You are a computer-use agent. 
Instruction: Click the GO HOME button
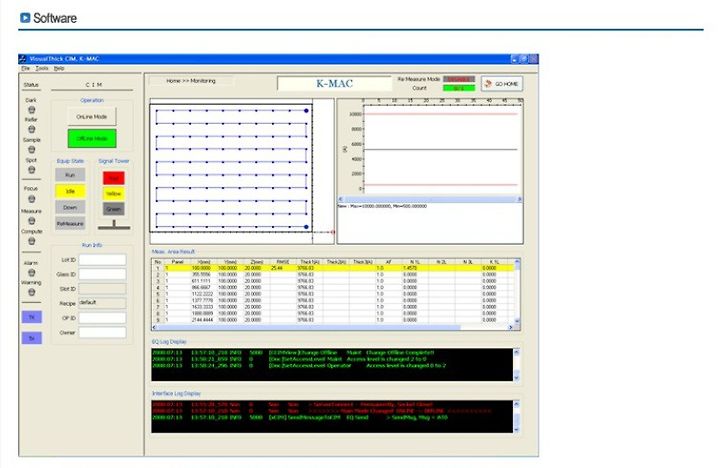point(502,84)
